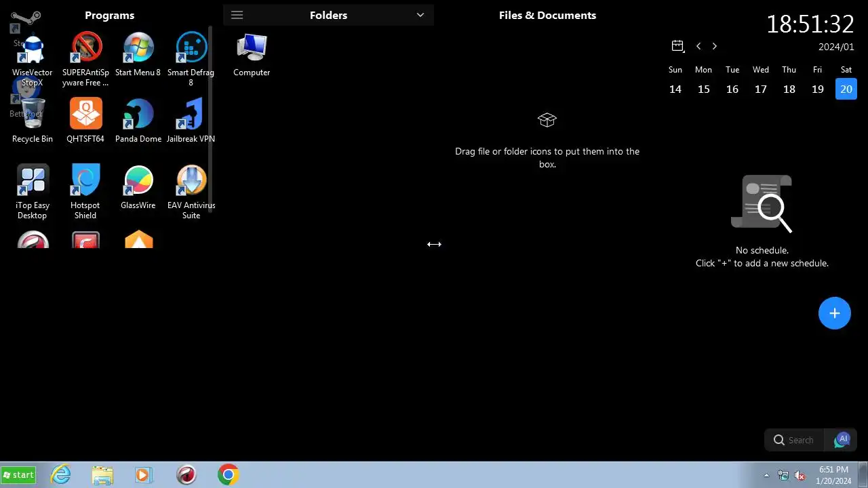Image resolution: width=868 pixels, height=488 pixels.
Task: Open the Folders box hamburger menu
Action: (x=237, y=15)
